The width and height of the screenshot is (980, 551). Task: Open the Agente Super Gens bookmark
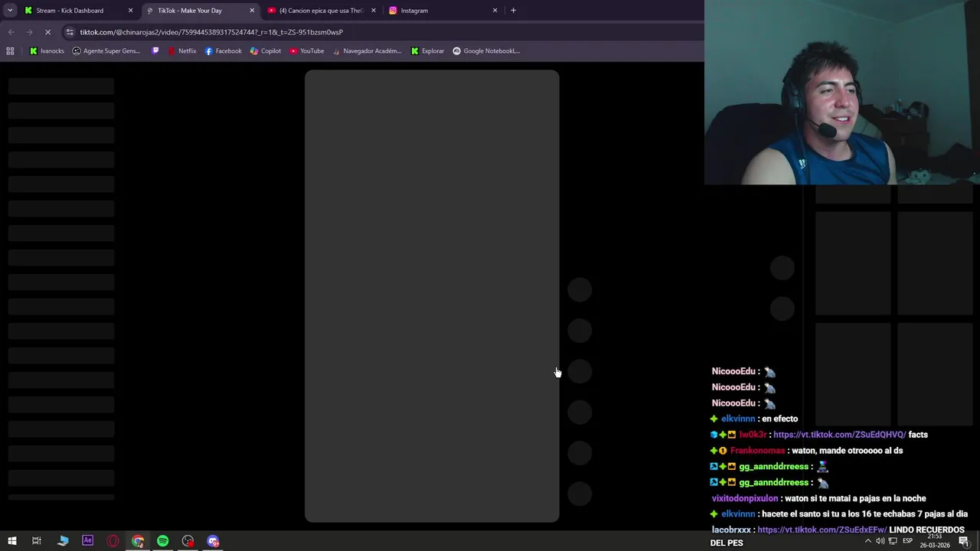(x=106, y=51)
